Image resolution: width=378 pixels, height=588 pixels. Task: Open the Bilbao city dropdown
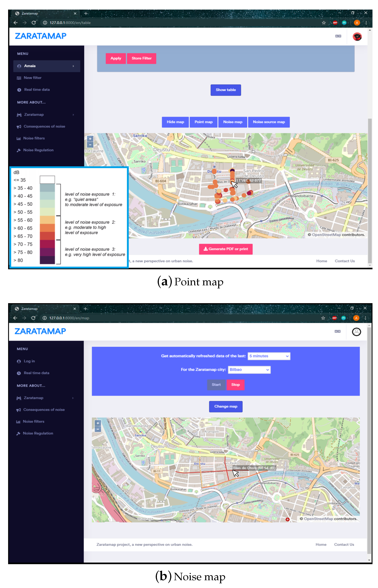coord(249,370)
